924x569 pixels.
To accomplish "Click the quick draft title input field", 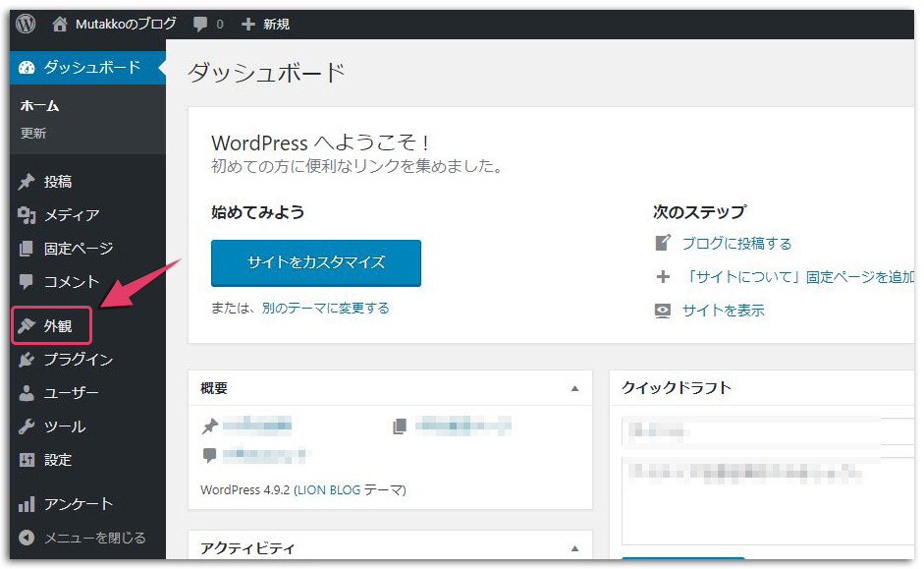I will [766, 430].
